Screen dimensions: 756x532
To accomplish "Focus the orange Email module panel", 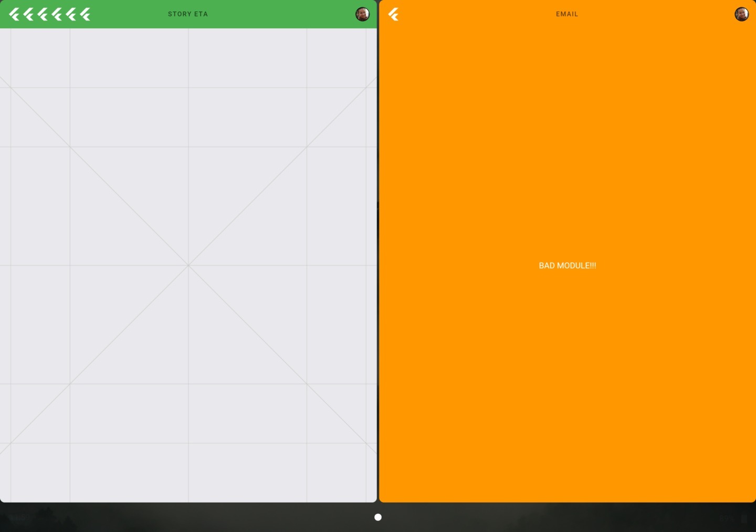I will pyautogui.click(x=567, y=368).
